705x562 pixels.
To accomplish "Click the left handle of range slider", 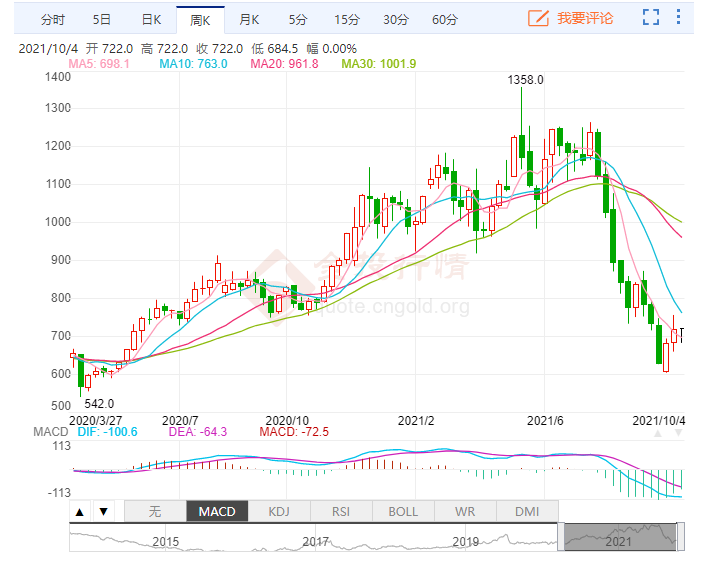I will (561, 537).
